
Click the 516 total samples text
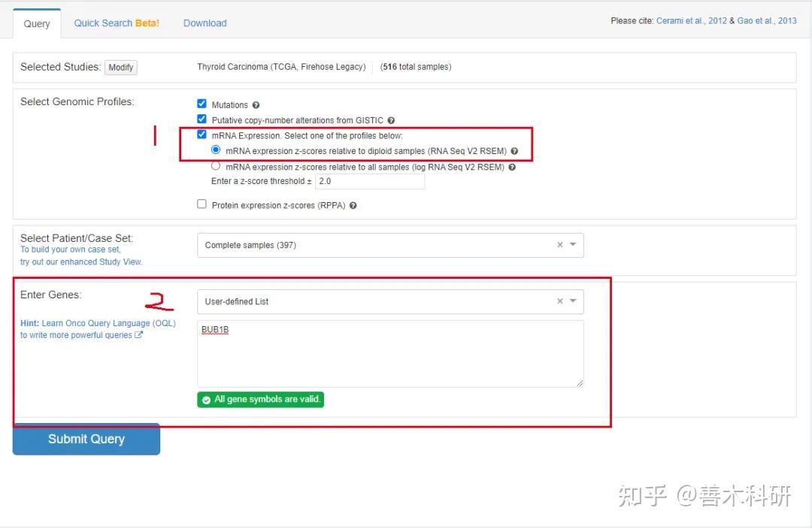point(416,67)
